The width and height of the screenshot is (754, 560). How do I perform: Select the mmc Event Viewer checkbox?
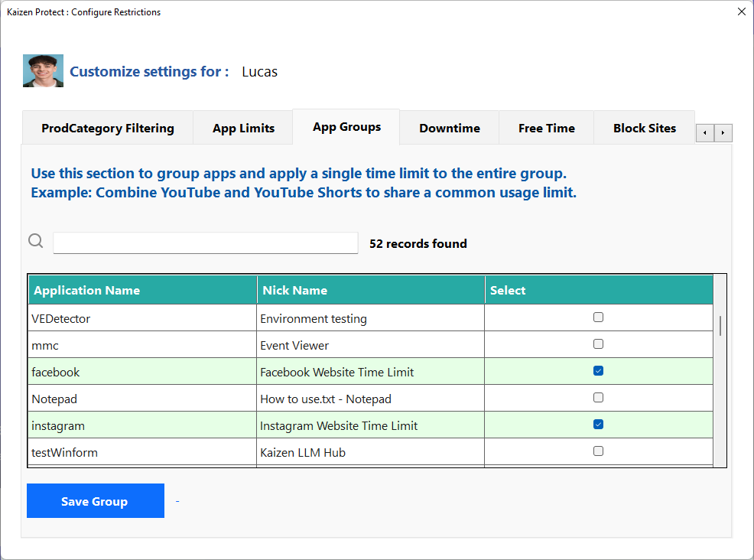[x=598, y=343]
